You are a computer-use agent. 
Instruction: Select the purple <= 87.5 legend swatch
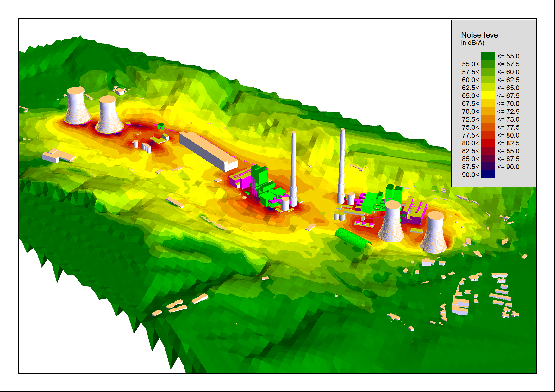pos(488,159)
